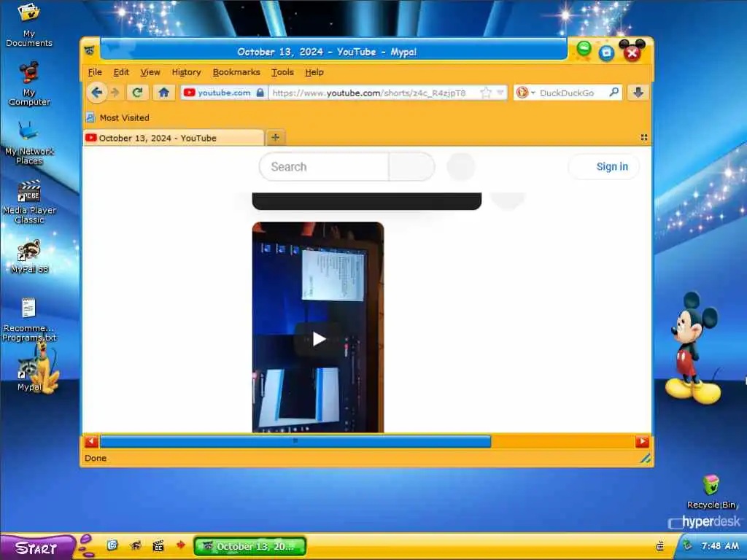This screenshot has width=747, height=560.
Task: Click the blue horizontal scrollbar thumb
Action: click(x=295, y=441)
